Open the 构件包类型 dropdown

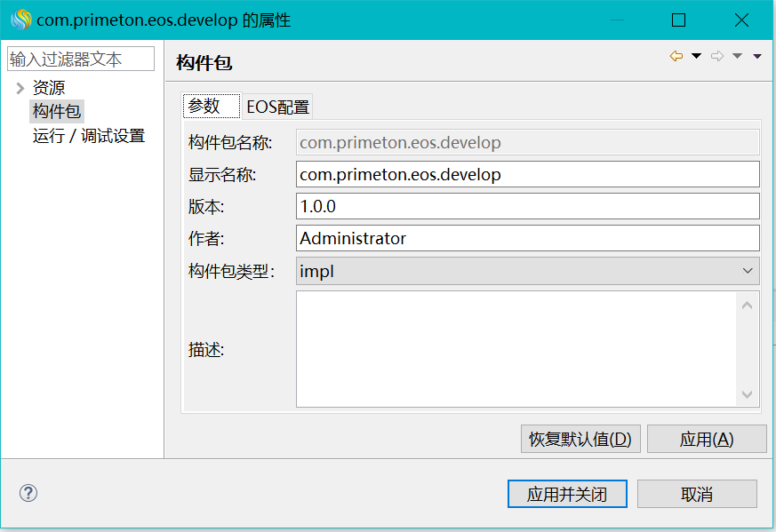[x=527, y=271]
